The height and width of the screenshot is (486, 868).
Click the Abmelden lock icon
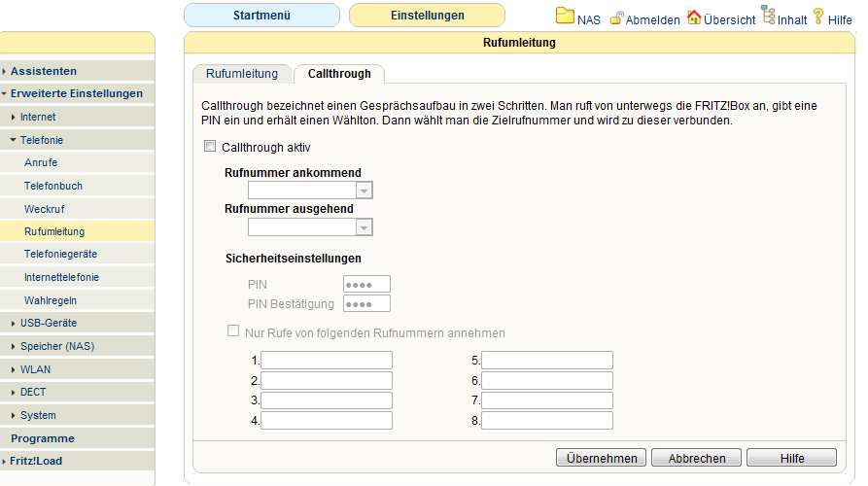(x=616, y=18)
